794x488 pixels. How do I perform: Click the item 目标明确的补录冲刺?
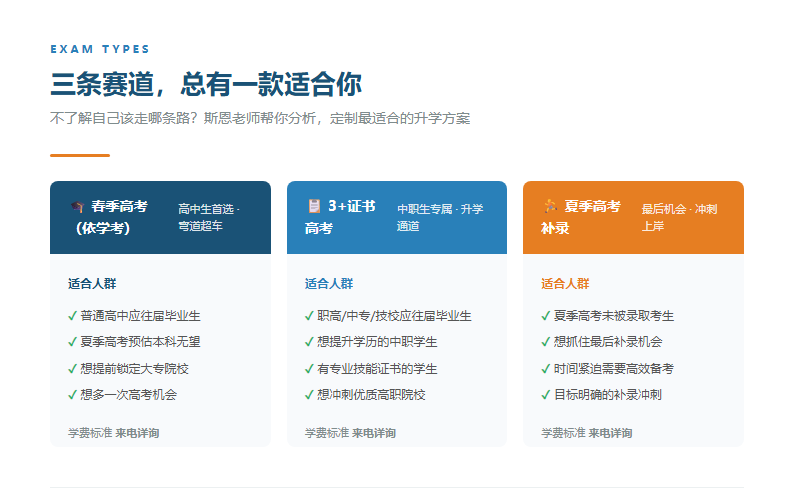[x=608, y=395]
